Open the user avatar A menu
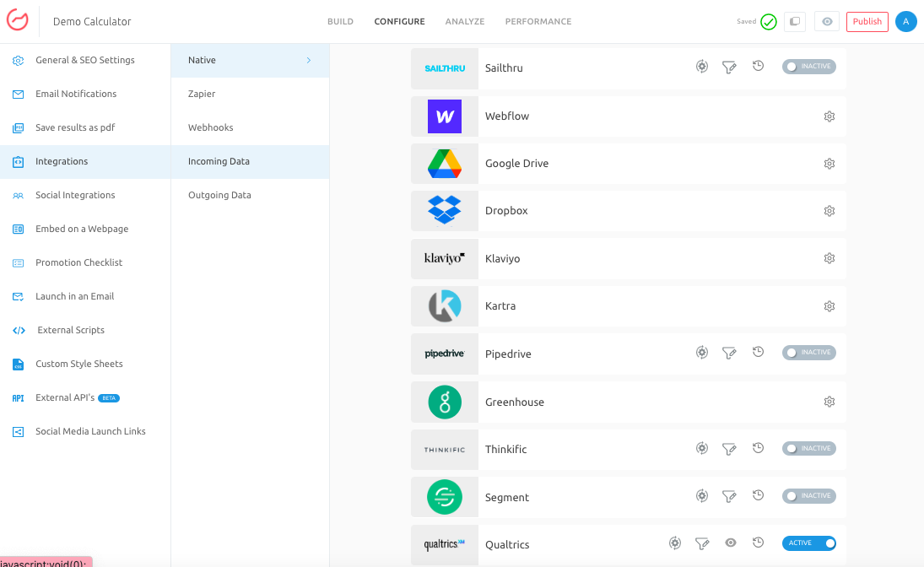 [x=905, y=21]
